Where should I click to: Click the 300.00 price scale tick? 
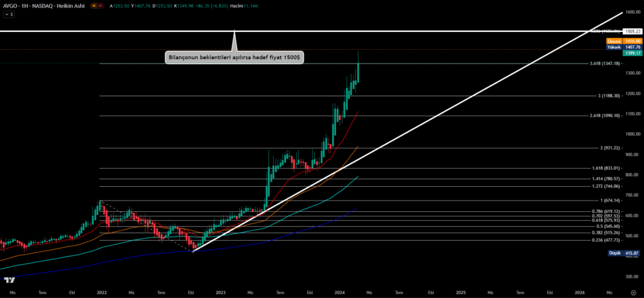click(632, 276)
